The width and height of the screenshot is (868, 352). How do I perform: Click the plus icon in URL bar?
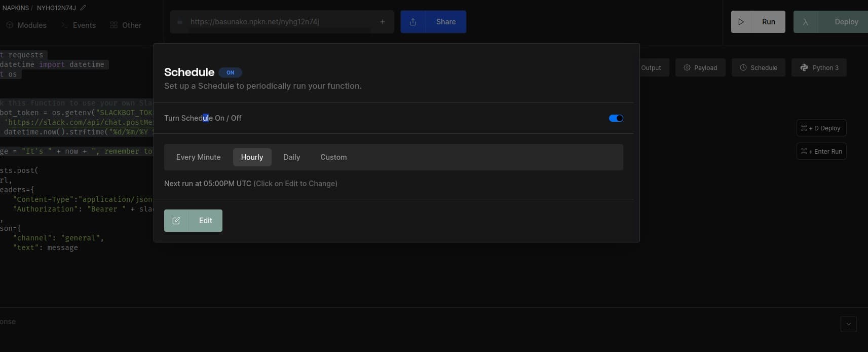point(383,22)
